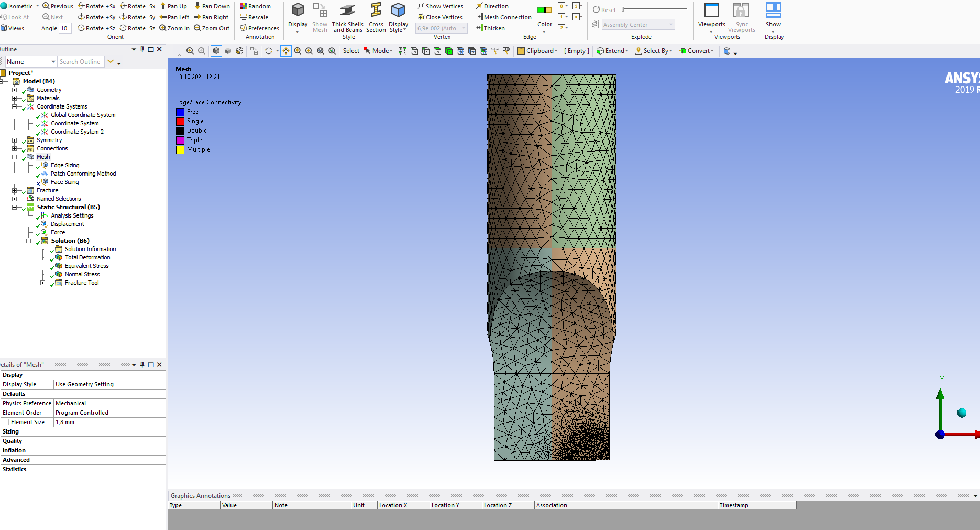Screen dimensions: 980x530
Task: Rotate the view with Rotate +Sx
Action: [x=97, y=6]
